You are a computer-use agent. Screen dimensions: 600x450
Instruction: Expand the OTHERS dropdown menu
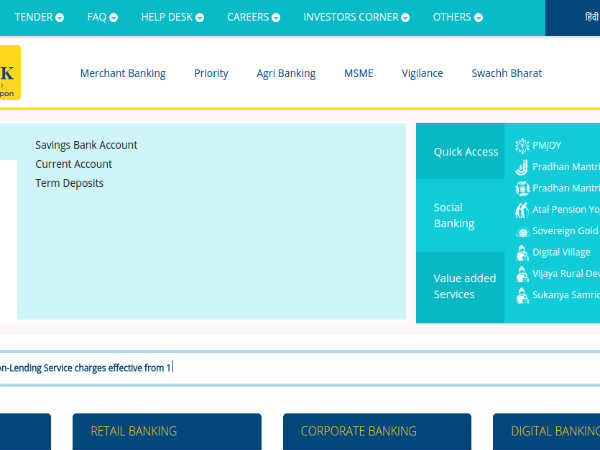point(480,18)
